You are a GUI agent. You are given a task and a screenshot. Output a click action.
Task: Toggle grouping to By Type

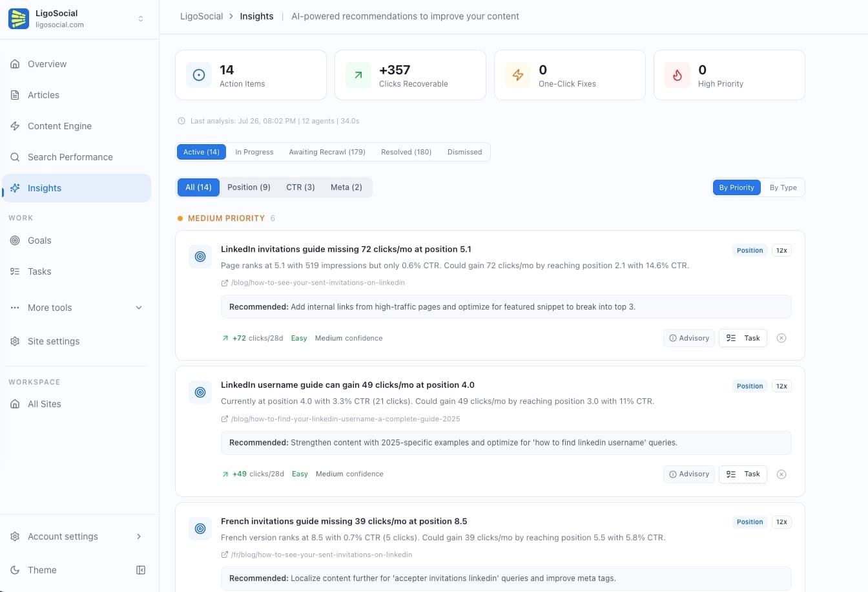(x=783, y=187)
